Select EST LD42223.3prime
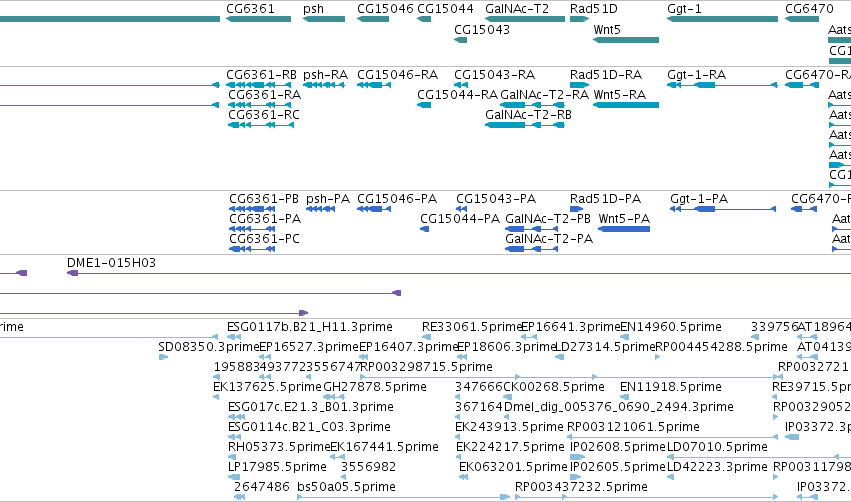This screenshot has height=502, width=851. coord(717,467)
